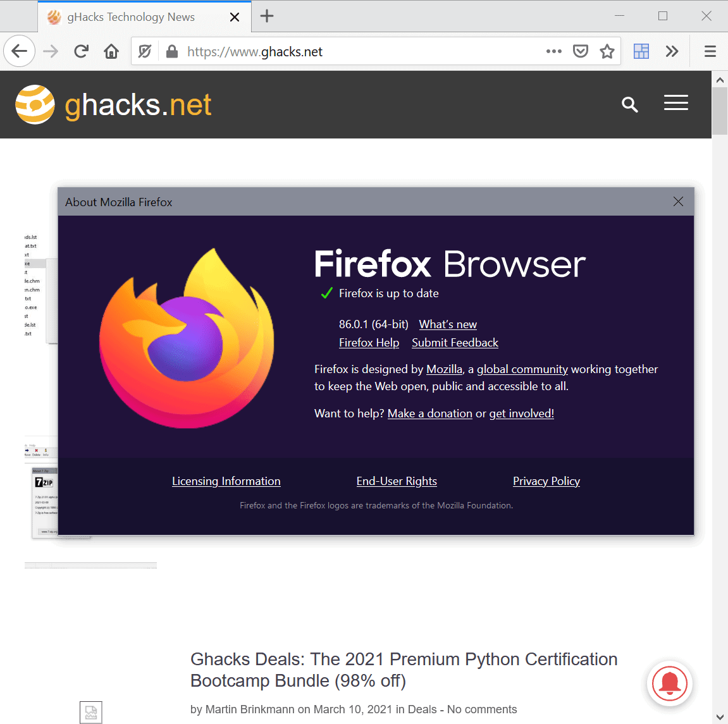Close the gHacks Technology News tab

(x=235, y=17)
